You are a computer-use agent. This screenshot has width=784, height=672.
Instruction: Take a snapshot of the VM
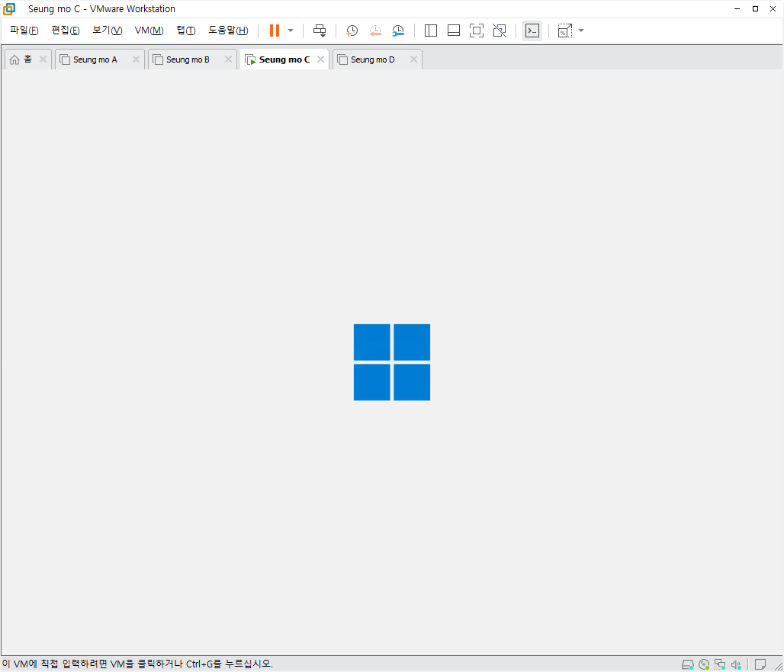(x=352, y=31)
